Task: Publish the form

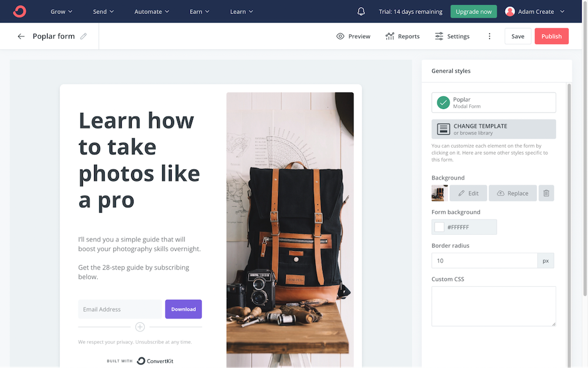Action: point(552,36)
